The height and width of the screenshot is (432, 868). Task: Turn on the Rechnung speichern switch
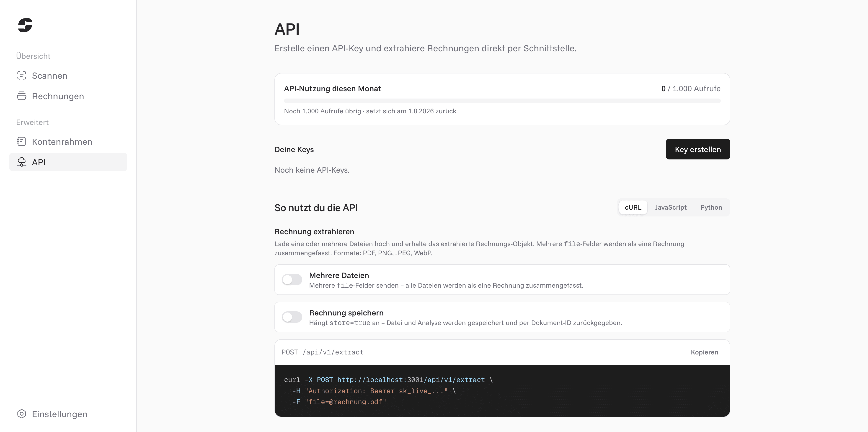click(292, 317)
